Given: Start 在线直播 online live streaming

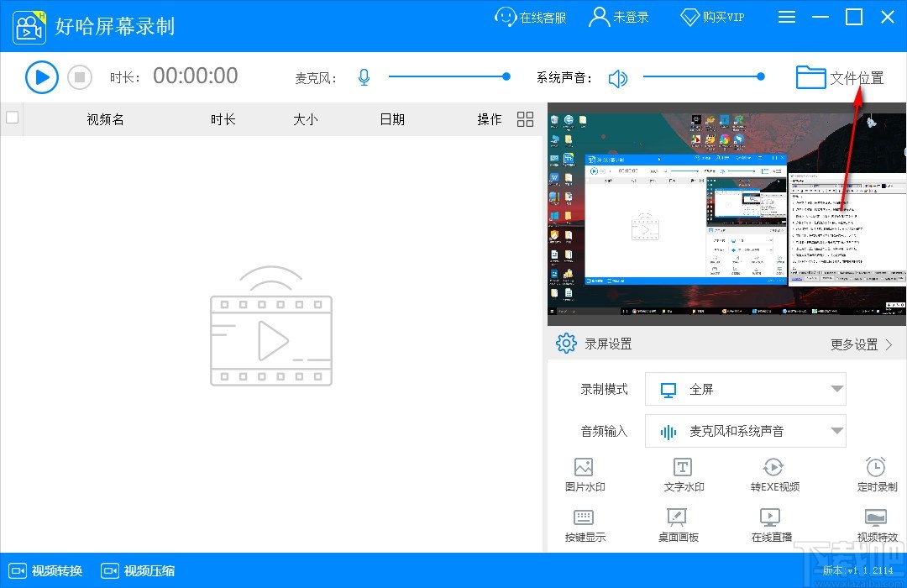Looking at the screenshot, I should 770,525.
